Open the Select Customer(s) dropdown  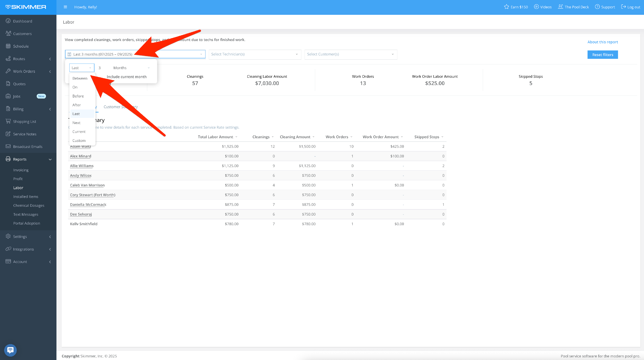(350, 54)
